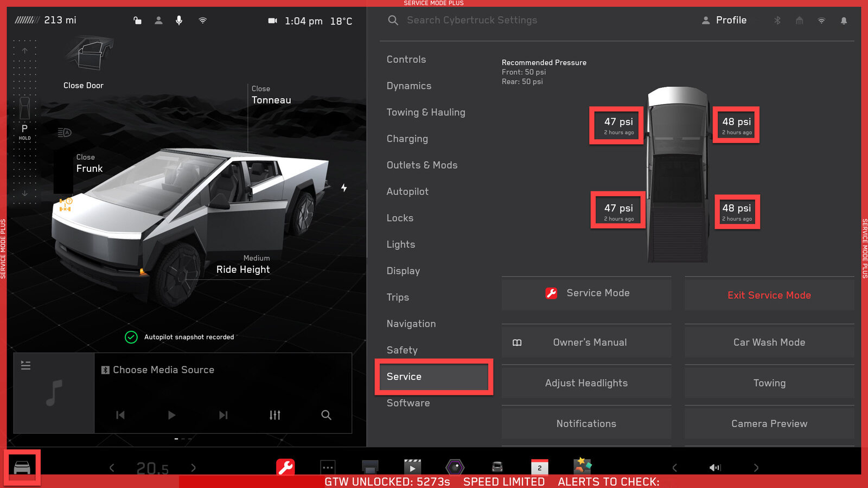Open the media queue list icon
Viewport: 868px width, 488px height.
(25, 365)
